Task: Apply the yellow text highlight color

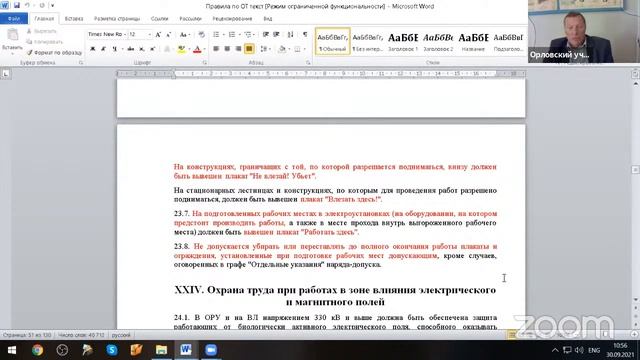Action: 182,49
